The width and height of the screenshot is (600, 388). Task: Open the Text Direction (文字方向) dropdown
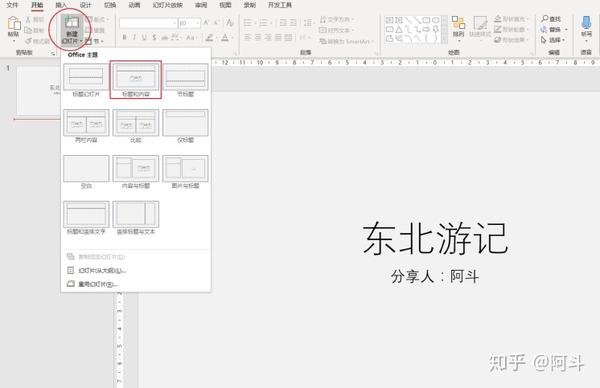[x=337, y=19]
